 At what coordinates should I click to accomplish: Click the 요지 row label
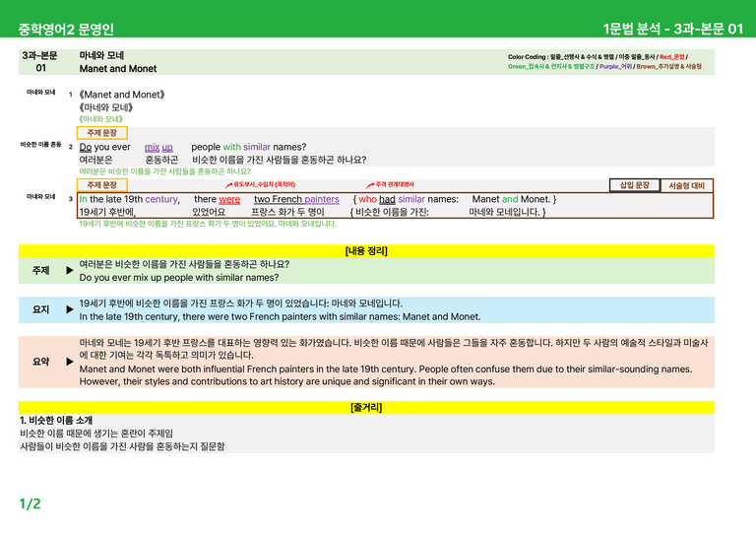click(x=40, y=309)
